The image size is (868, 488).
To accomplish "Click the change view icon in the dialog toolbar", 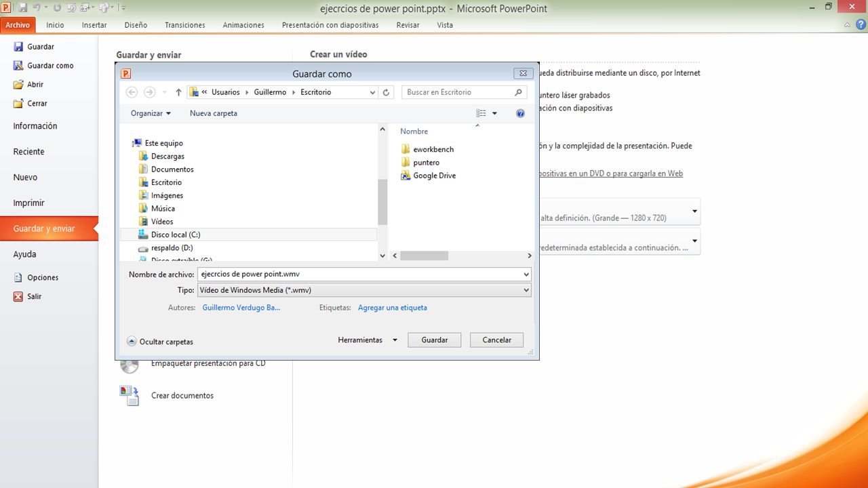I will click(481, 113).
